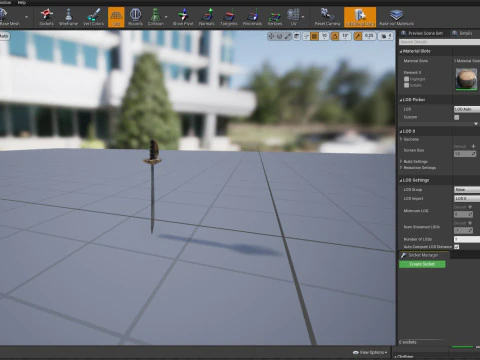Image resolution: width=480 pixels, height=360 pixels.
Task: Toggle surface snapping icon in viewport
Action: (x=306, y=36)
